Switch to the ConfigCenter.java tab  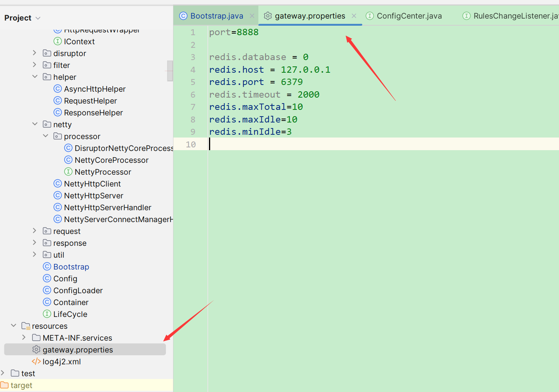click(x=409, y=16)
